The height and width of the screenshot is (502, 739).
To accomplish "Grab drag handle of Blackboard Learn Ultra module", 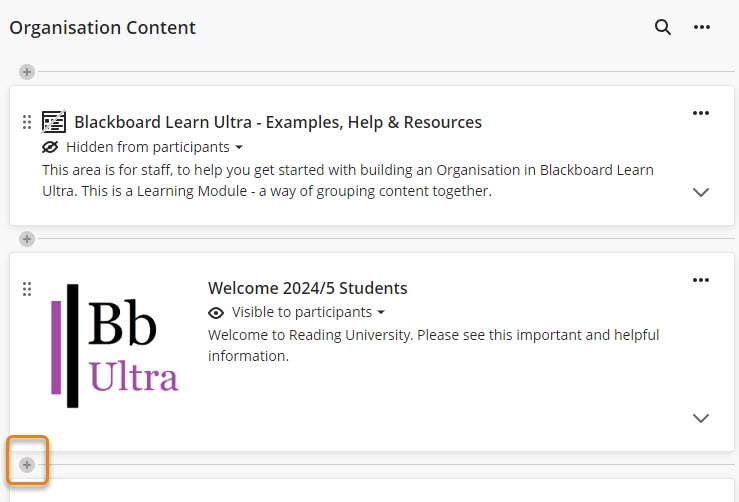I will coord(27,123).
